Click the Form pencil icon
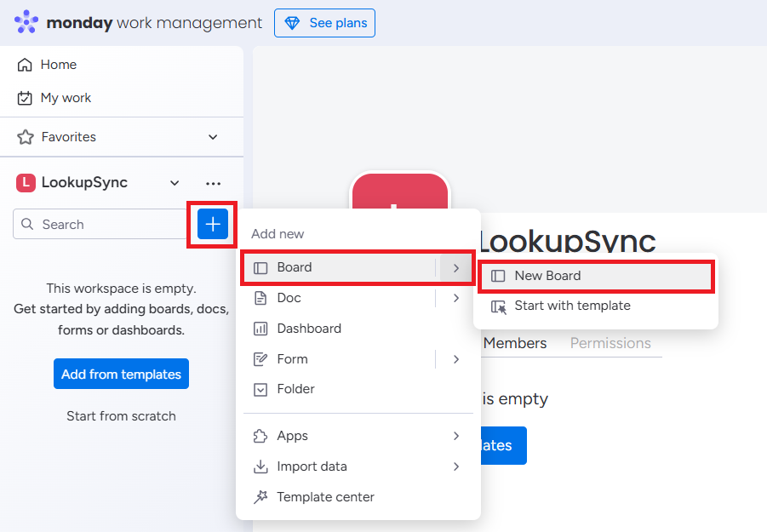 click(260, 359)
